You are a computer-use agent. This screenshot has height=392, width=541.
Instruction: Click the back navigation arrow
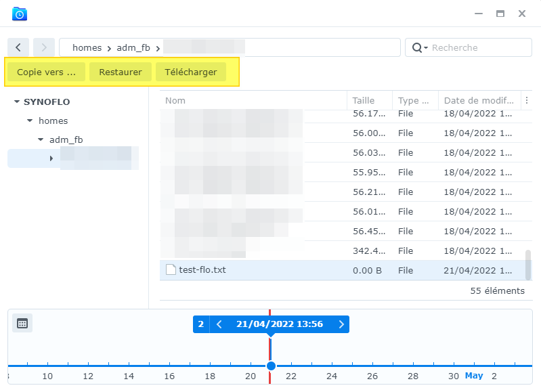18,47
